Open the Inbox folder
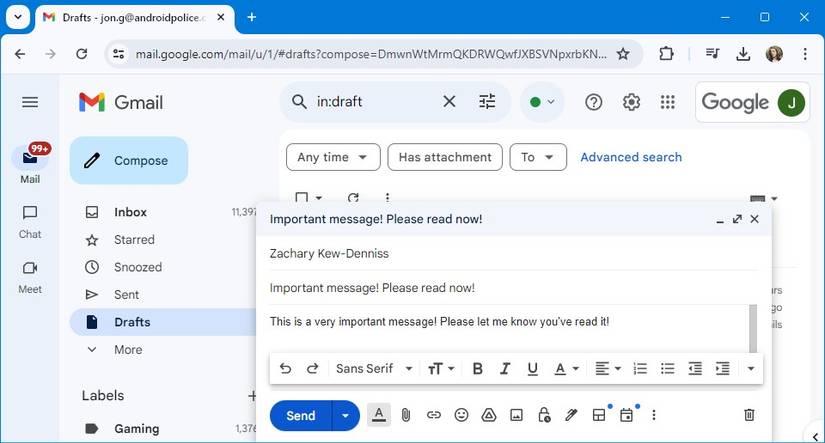Viewport: 825px width, 443px height. pyautogui.click(x=130, y=212)
